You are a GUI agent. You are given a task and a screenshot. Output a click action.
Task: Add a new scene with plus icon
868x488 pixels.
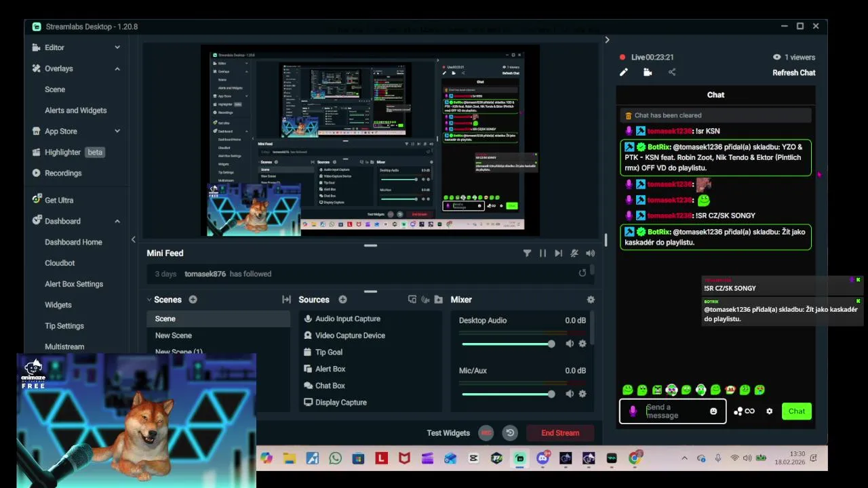click(193, 300)
